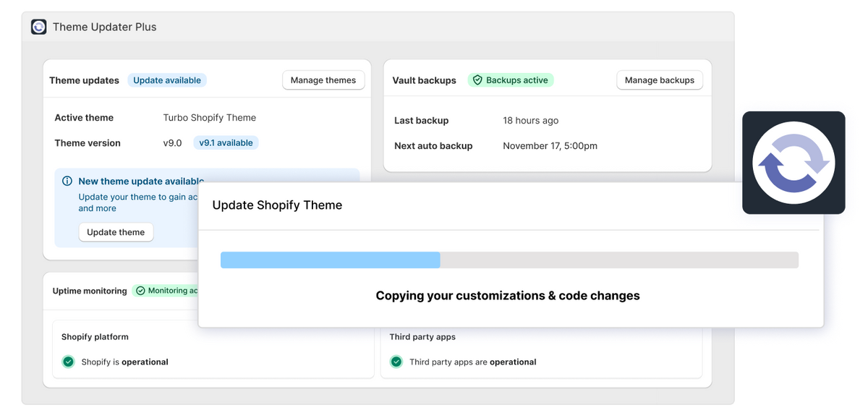Click the Next auto backup date value
868x418 pixels.
coord(550,146)
